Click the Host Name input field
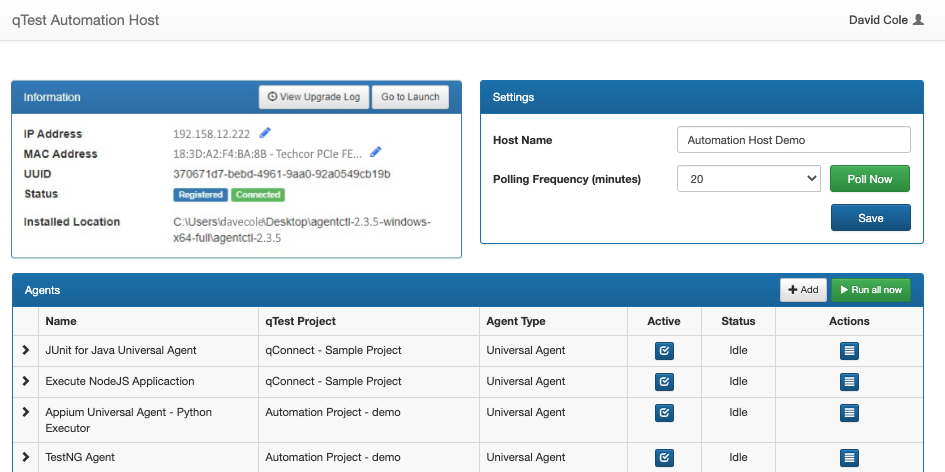The width and height of the screenshot is (945, 472). coord(793,140)
